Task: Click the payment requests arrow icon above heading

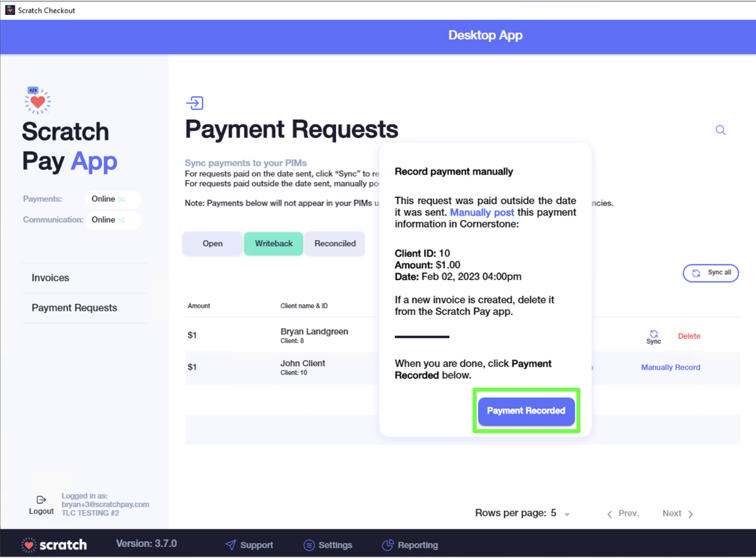Action: [x=195, y=103]
